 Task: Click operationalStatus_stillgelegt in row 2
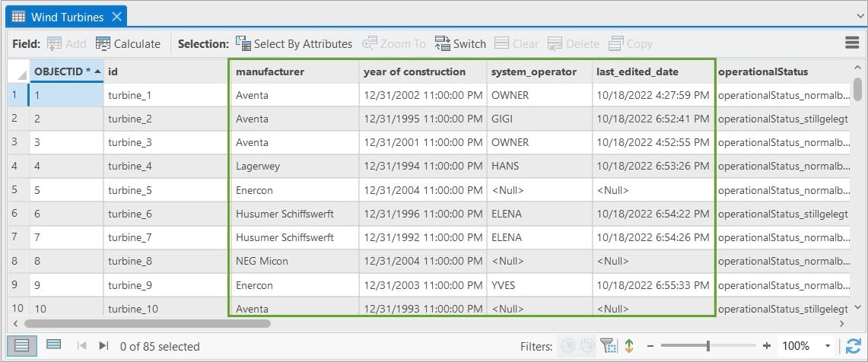pos(783,119)
